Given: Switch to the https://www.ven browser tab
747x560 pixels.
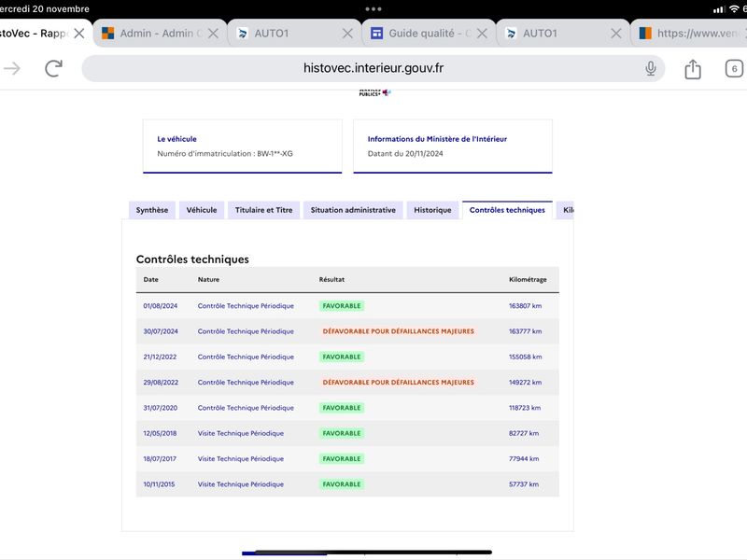Looking at the screenshot, I should 689,34.
